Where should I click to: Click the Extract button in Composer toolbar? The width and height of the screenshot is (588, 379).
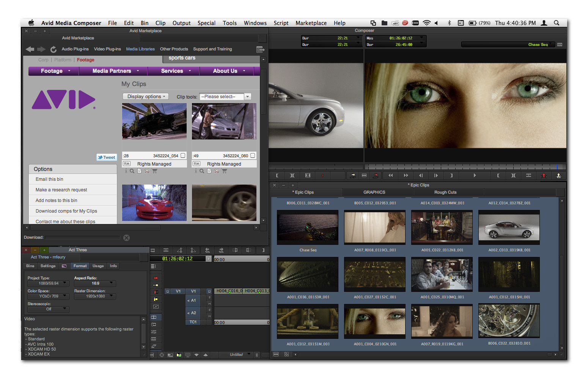point(558,175)
